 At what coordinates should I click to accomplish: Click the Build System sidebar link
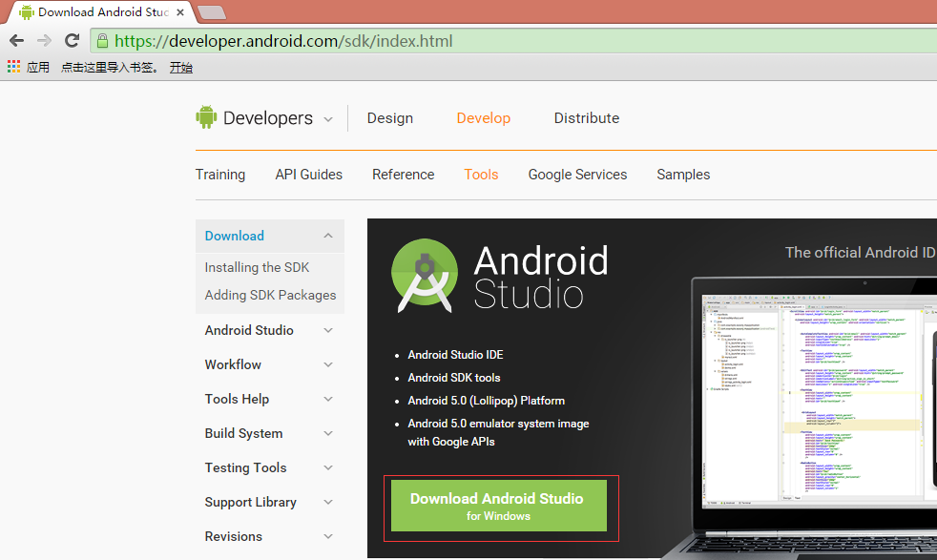click(x=244, y=433)
